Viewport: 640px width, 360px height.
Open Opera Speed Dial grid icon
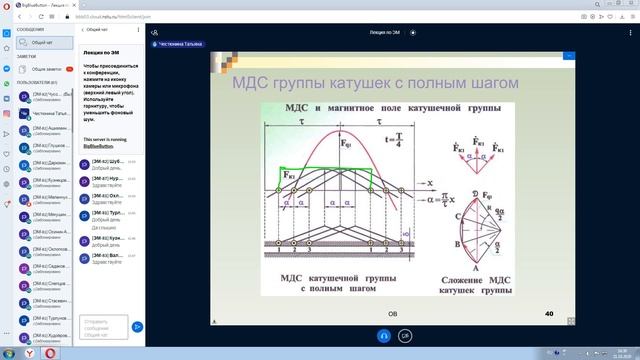click(52, 17)
